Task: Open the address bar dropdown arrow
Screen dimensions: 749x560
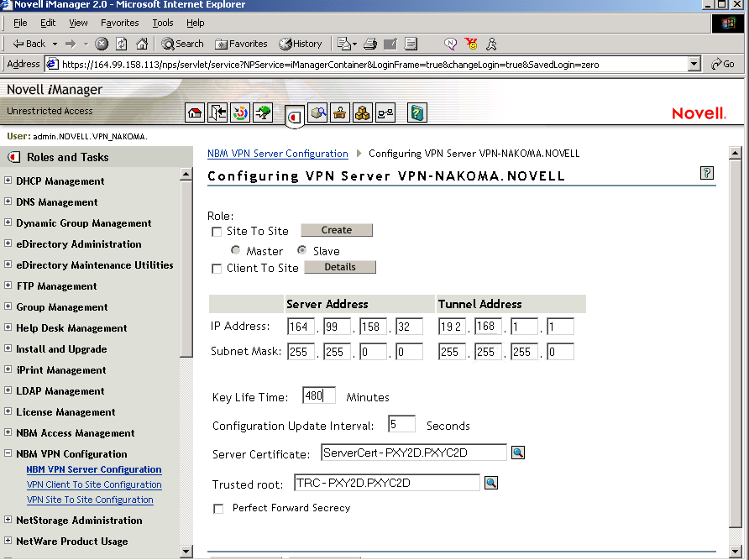Action: pos(694,64)
